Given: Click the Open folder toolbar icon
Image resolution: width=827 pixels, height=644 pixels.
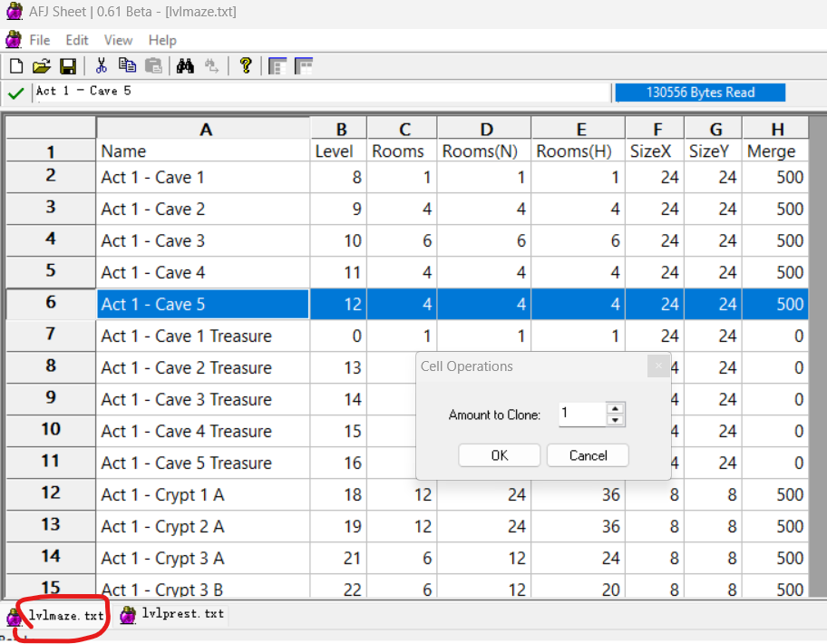Looking at the screenshot, I should point(41,66).
